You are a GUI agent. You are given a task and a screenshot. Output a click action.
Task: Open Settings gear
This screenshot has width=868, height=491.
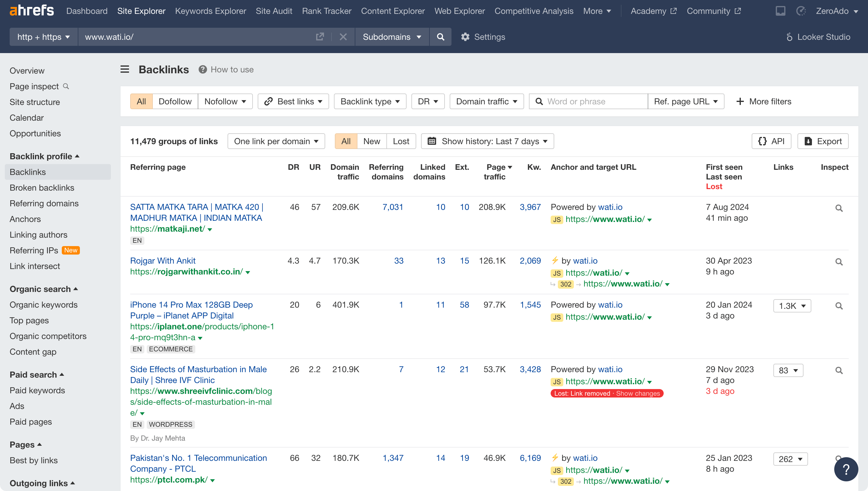click(x=483, y=37)
